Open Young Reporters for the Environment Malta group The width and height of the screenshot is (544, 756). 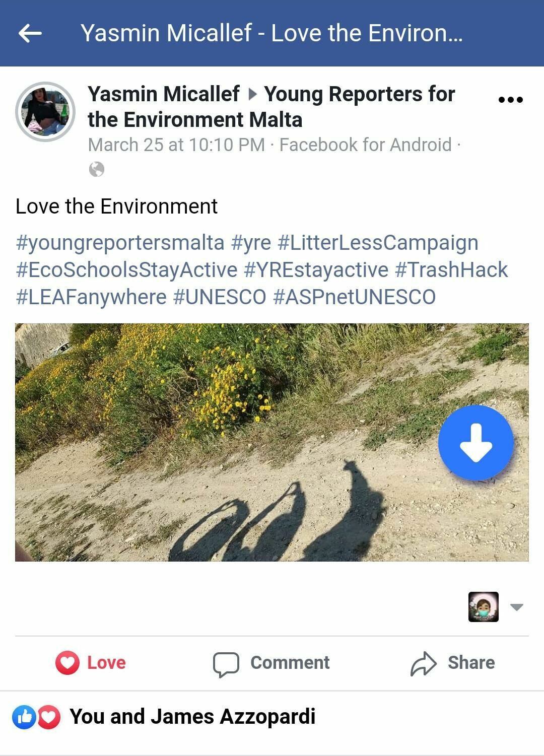(x=359, y=94)
